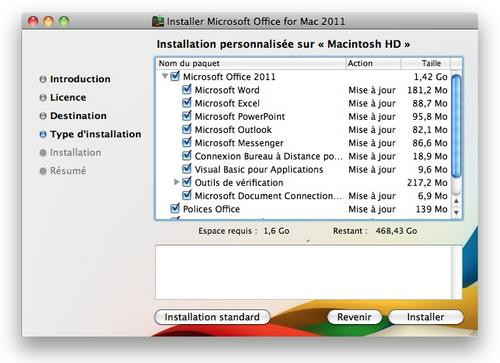This screenshot has height=363, width=500.
Task: Click the Action column header
Action: click(373, 63)
